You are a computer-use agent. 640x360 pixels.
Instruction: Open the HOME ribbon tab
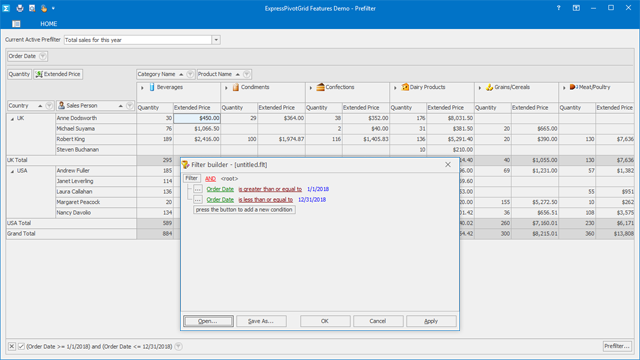click(49, 24)
